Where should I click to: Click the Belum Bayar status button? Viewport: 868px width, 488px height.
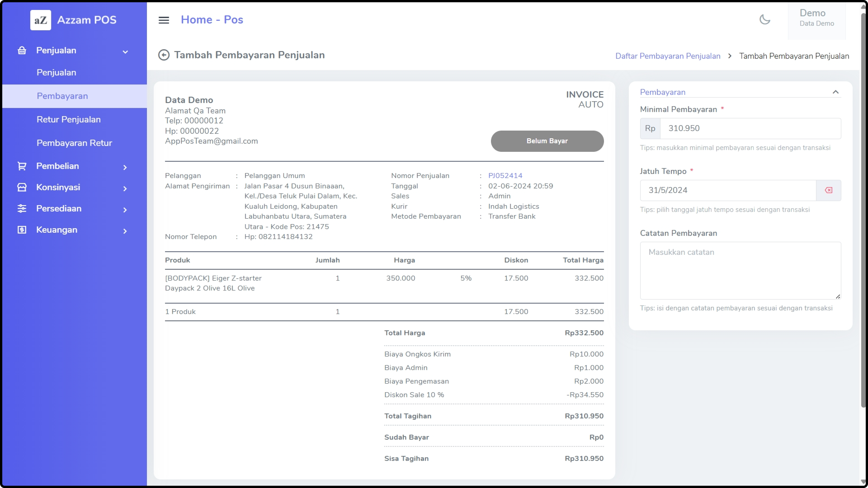(x=547, y=141)
